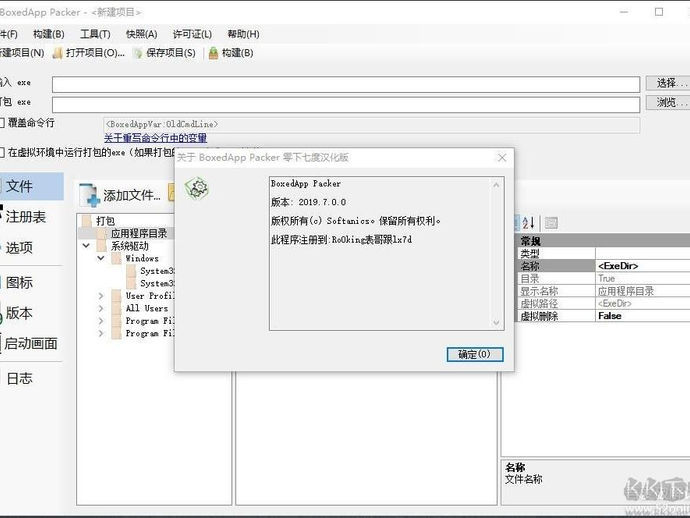Click the about dialog scroll up arrow

point(496,185)
